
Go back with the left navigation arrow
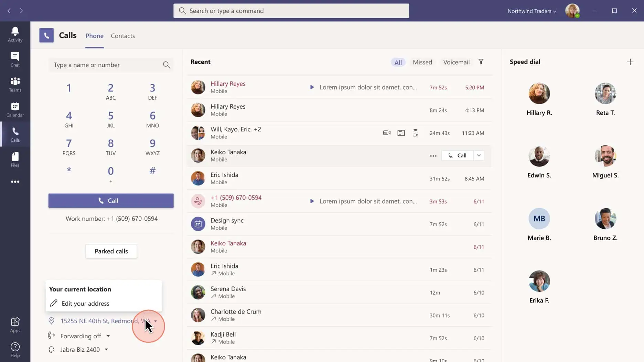[9, 11]
